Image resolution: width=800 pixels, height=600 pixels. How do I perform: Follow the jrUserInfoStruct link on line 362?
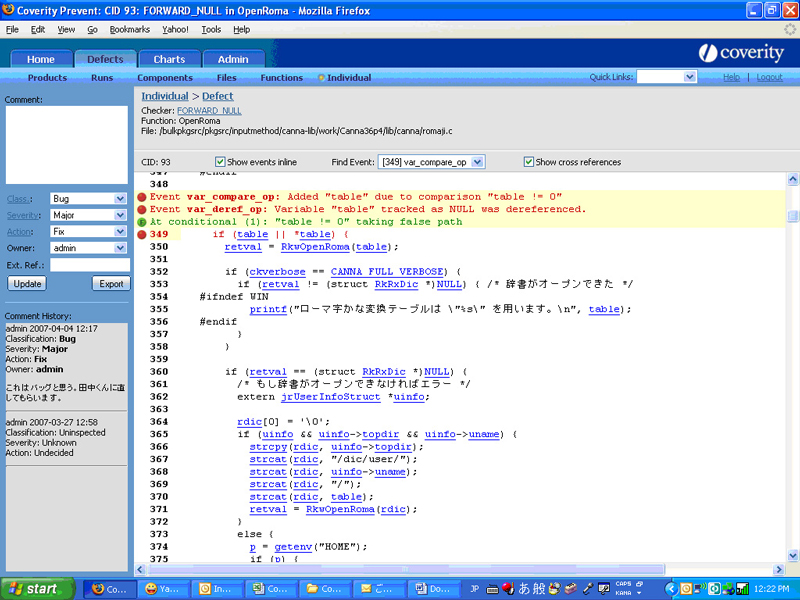pyautogui.click(x=331, y=397)
